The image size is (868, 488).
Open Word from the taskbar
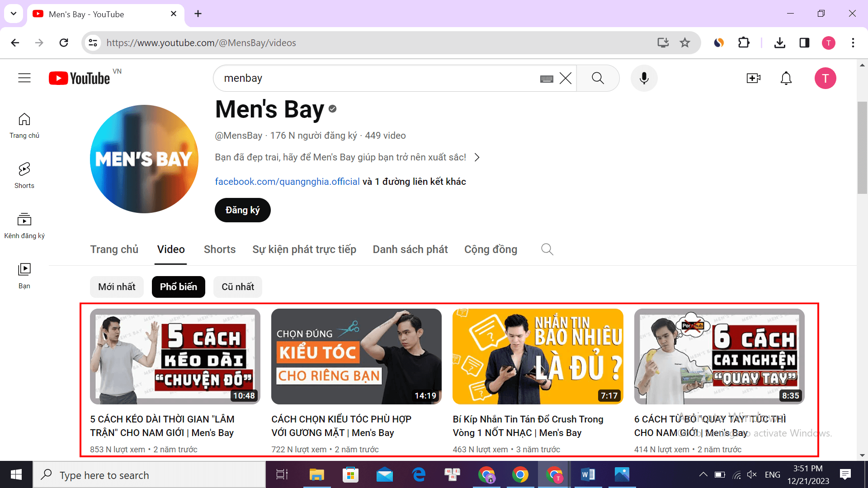(x=588, y=474)
